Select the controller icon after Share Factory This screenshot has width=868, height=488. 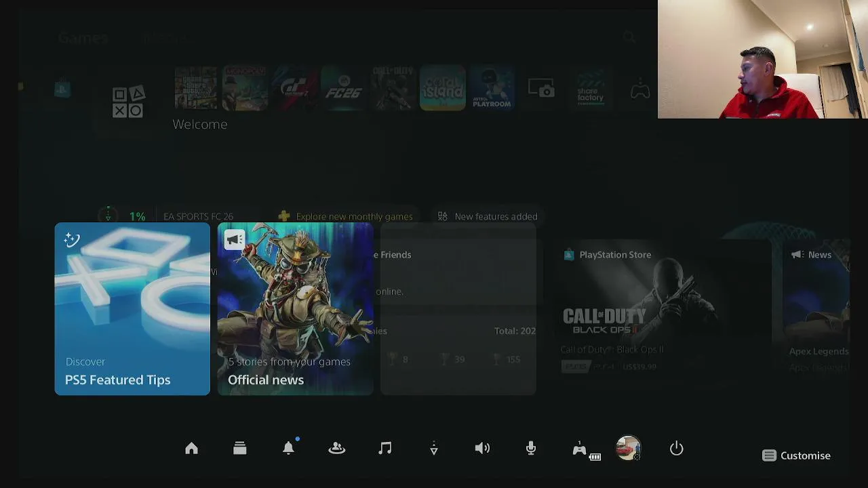click(640, 89)
